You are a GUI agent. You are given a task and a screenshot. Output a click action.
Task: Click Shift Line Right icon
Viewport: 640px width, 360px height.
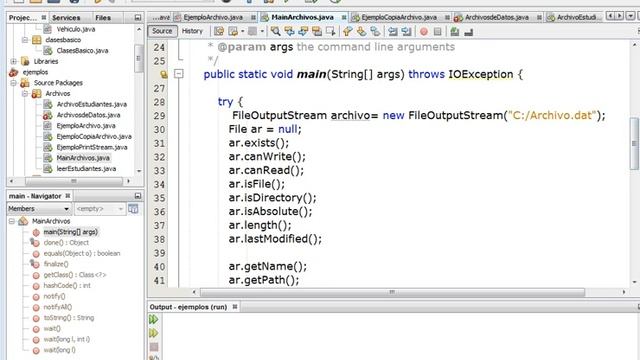tap(407, 31)
